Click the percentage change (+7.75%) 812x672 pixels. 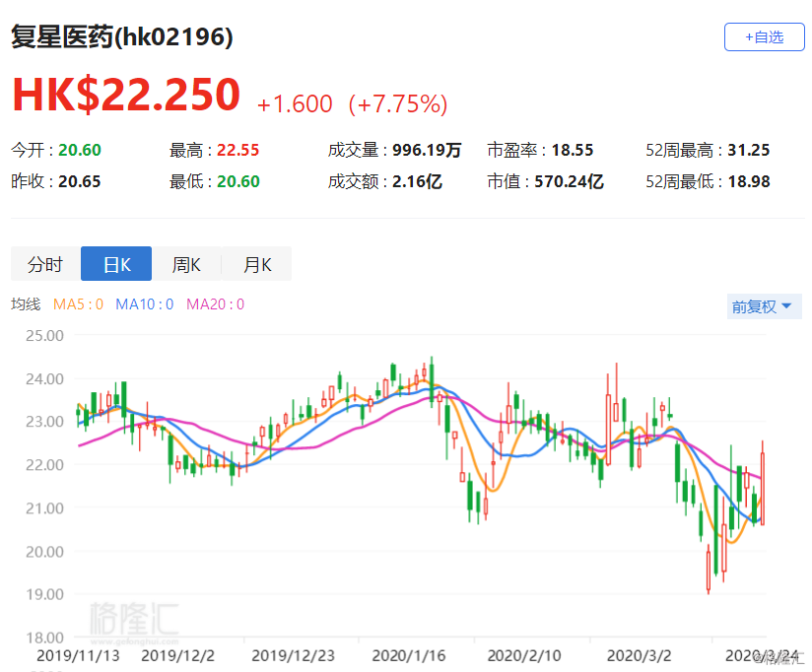[x=398, y=104]
